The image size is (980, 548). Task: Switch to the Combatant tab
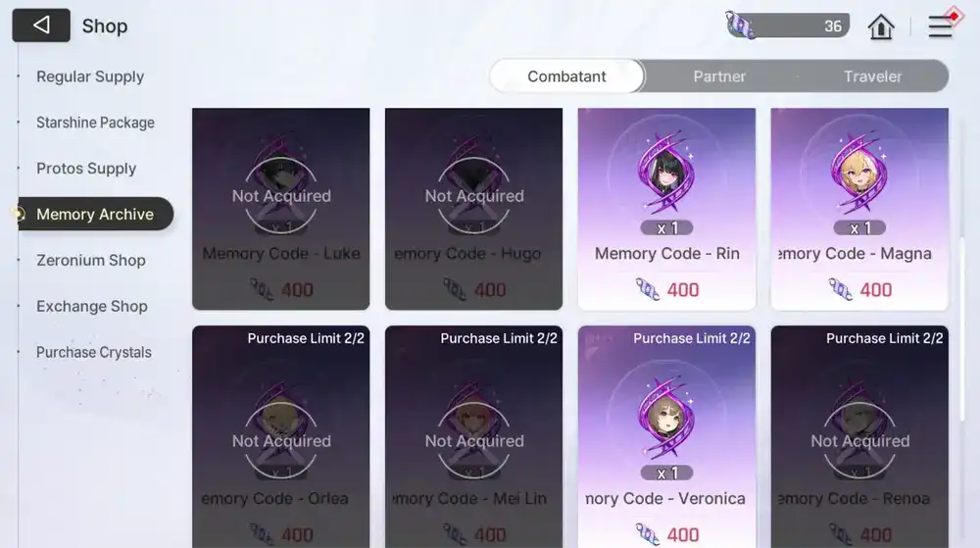pyautogui.click(x=566, y=76)
